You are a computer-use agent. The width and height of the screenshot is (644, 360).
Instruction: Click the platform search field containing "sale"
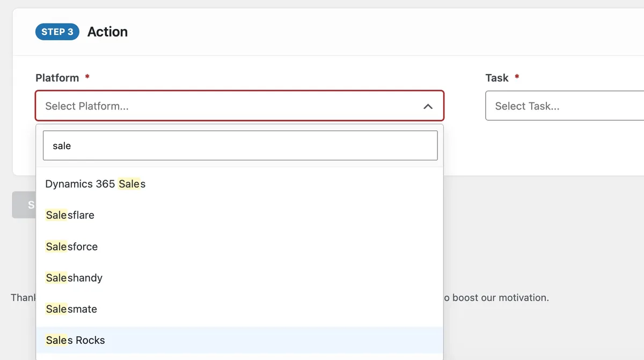point(240,145)
